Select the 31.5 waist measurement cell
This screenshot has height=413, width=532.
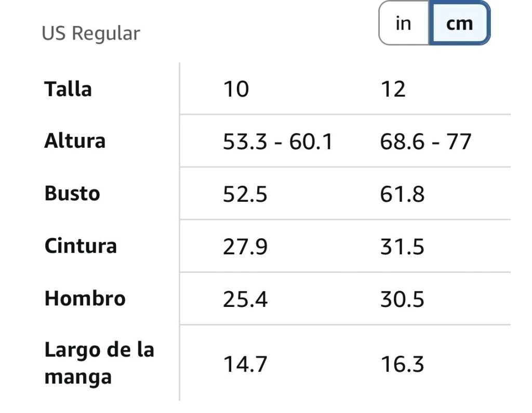pyautogui.click(x=402, y=247)
